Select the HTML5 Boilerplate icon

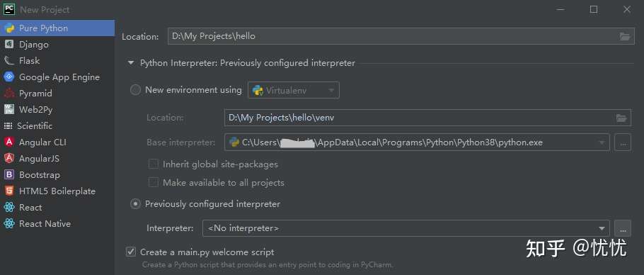pos(9,191)
